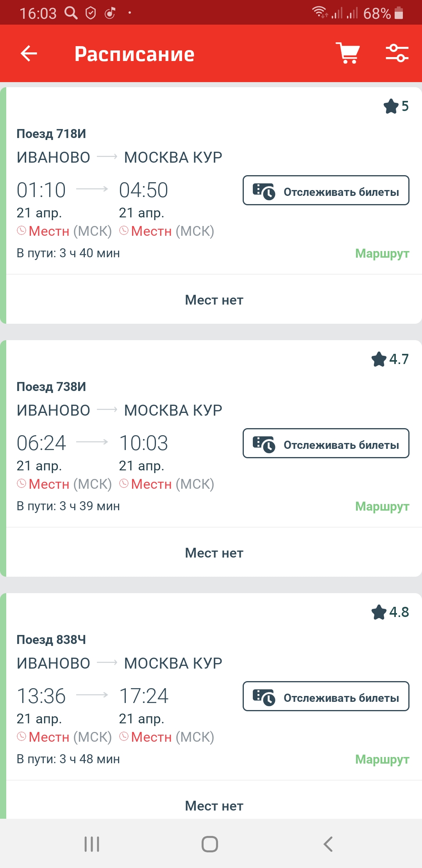This screenshot has height=868, width=422.
Task: Toggle local time for the 01:10 departure
Action: coord(64,231)
